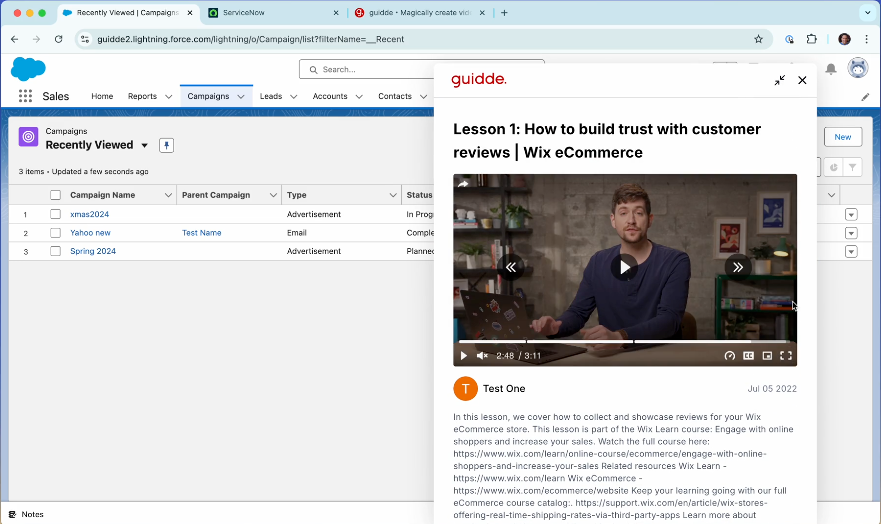Screen dimensions: 881x524
Task: Check the xmas2024 row checkbox
Action: pos(55,214)
